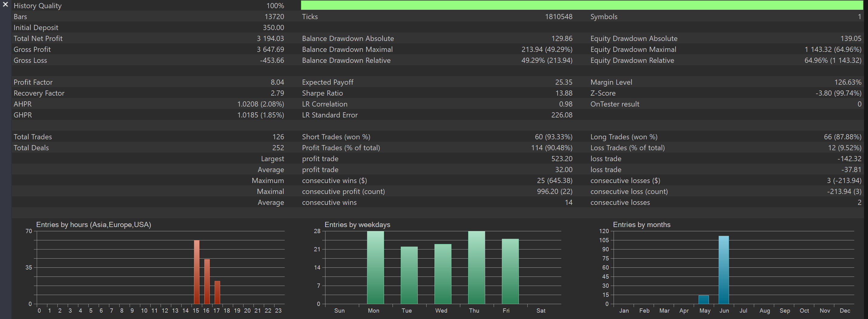Click the Entries by weekdays chart title
Image resolution: width=868 pixels, height=319 pixels.
(x=357, y=225)
